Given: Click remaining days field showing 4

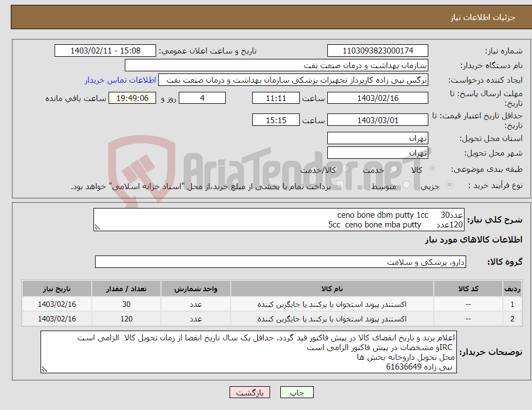Looking at the screenshot, I should [x=202, y=98].
